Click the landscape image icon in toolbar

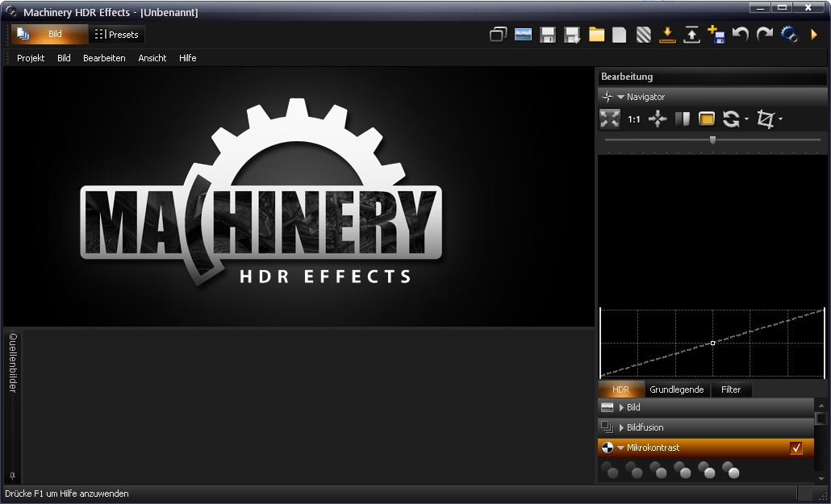523,35
